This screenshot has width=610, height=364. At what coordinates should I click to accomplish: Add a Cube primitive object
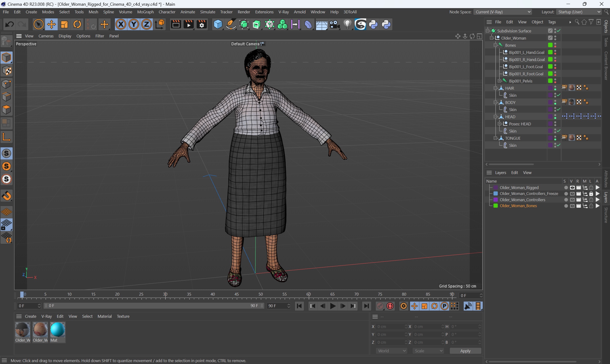[x=218, y=24]
